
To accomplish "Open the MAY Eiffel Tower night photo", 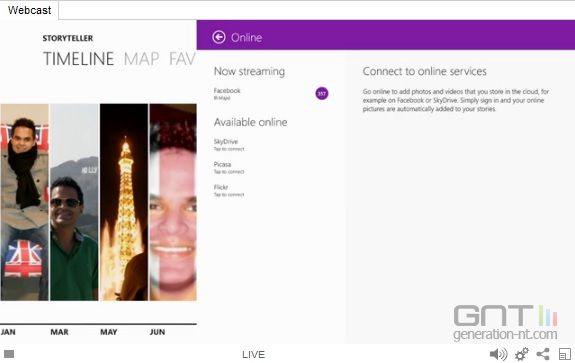I will click(x=124, y=202).
